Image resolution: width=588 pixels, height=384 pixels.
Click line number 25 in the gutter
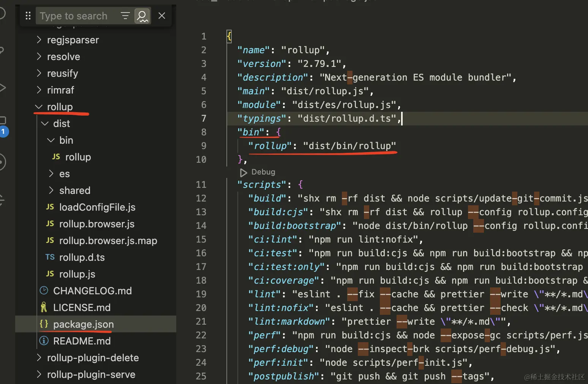coord(201,376)
